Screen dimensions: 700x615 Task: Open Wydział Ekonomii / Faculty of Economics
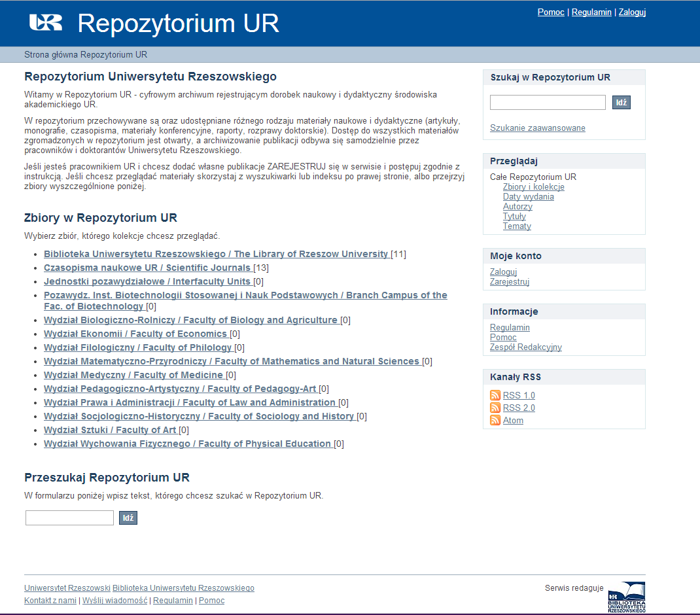coord(136,334)
